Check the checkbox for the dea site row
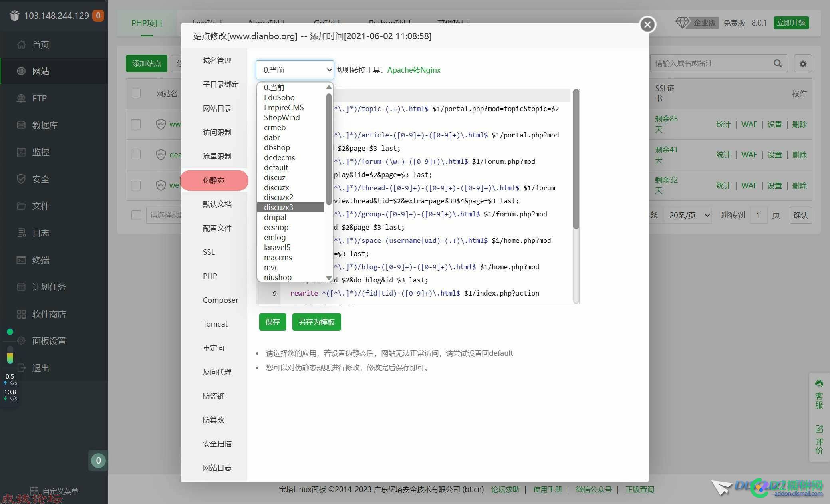This screenshot has height=504, width=830. (x=136, y=155)
